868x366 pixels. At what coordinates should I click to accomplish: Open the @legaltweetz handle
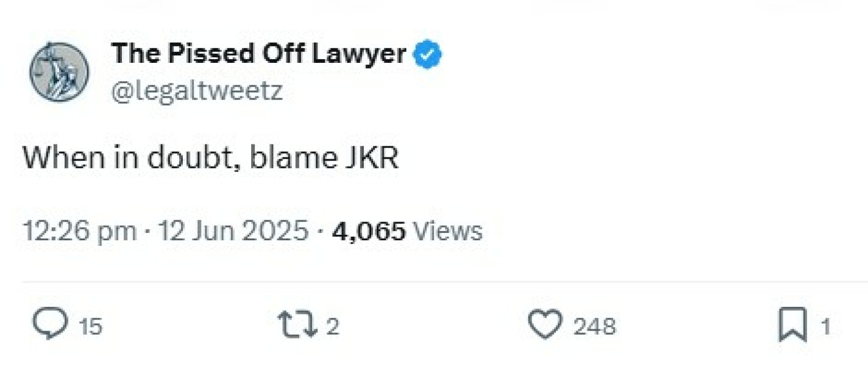pos(195,91)
